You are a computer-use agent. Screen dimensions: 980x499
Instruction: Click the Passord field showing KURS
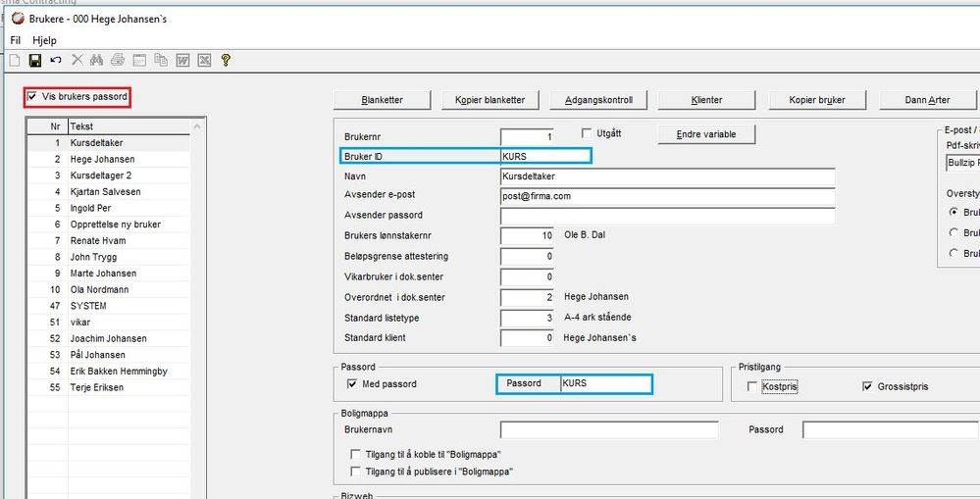point(605,383)
